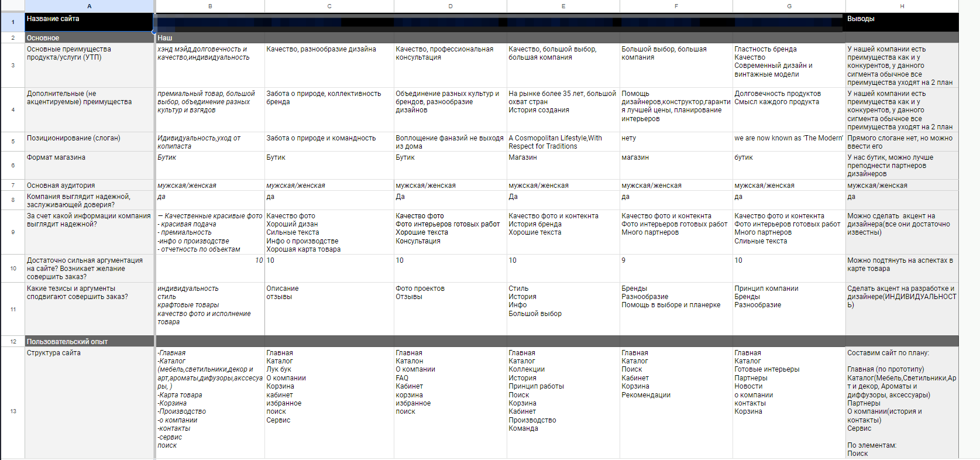
Task: Select row 9 header number
Action: click(x=12, y=232)
